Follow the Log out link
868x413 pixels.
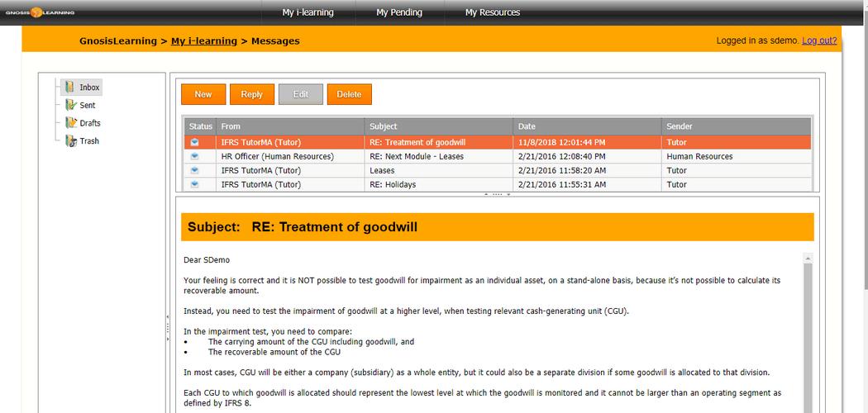819,41
